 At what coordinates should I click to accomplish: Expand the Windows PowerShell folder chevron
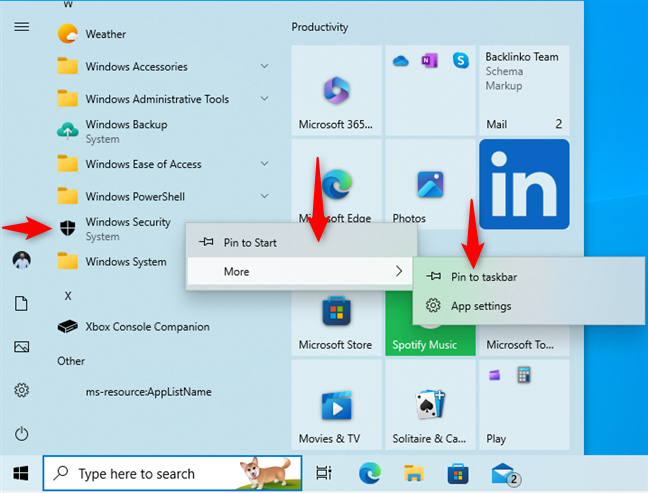[264, 196]
